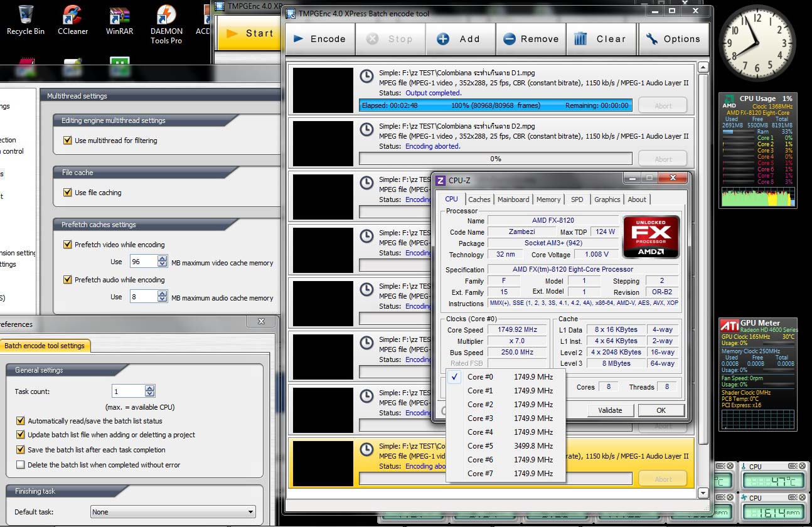Click the fan icon on the CPU RPM gadget
The width and height of the screenshot is (812, 527).
tap(744, 498)
